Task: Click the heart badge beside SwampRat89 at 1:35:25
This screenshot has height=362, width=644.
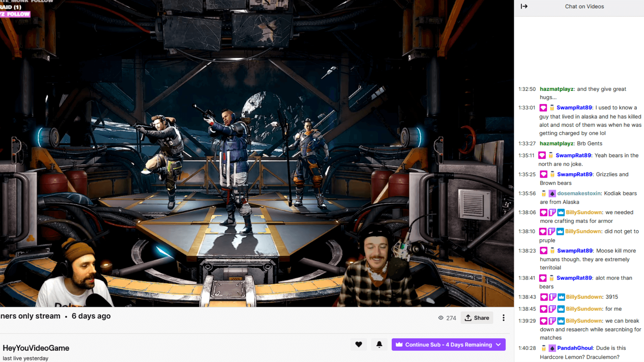Action: pyautogui.click(x=544, y=175)
